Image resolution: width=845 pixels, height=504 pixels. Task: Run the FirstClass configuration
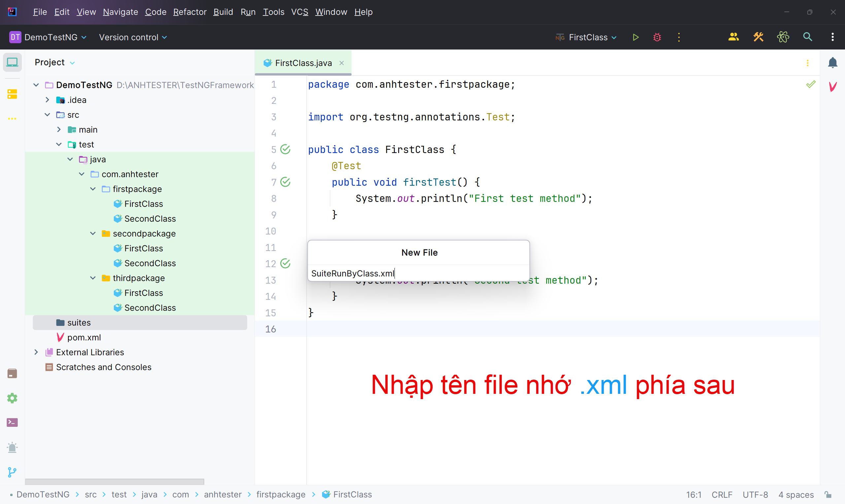[x=635, y=37]
